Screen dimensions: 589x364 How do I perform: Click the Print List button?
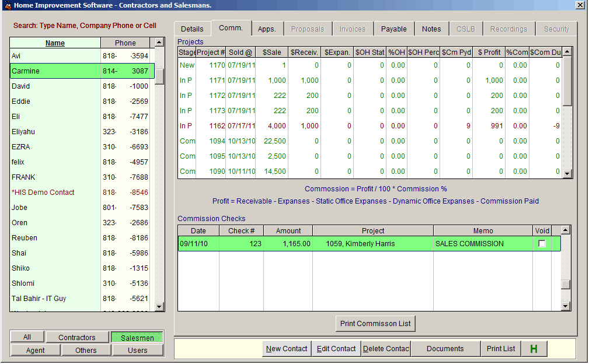click(x=501, y=349)
